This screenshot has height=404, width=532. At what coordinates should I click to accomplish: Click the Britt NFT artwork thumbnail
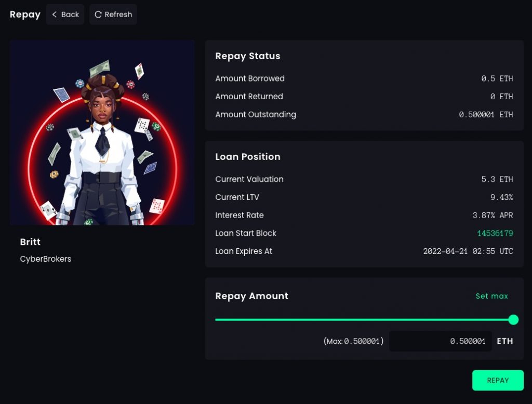point(102,132)
